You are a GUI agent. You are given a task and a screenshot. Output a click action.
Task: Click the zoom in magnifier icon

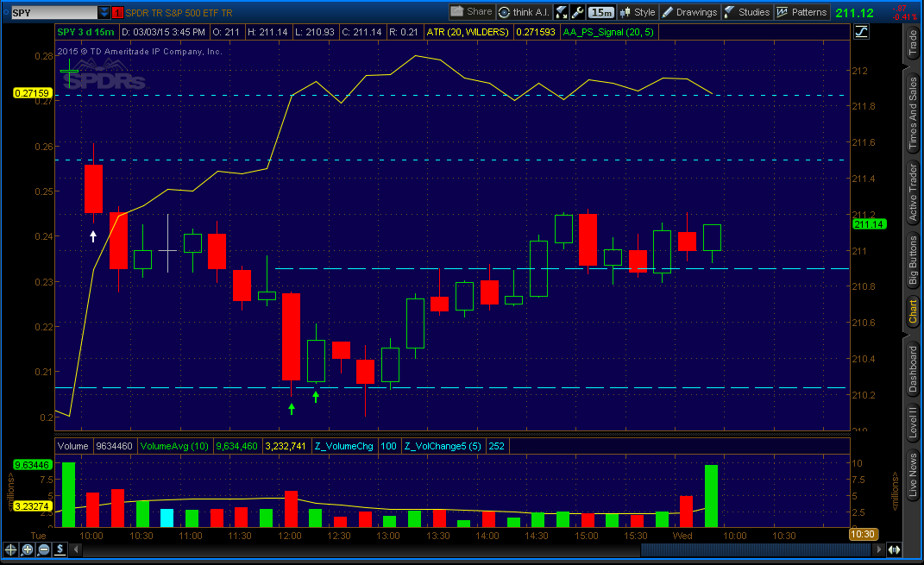click(27, 549)
